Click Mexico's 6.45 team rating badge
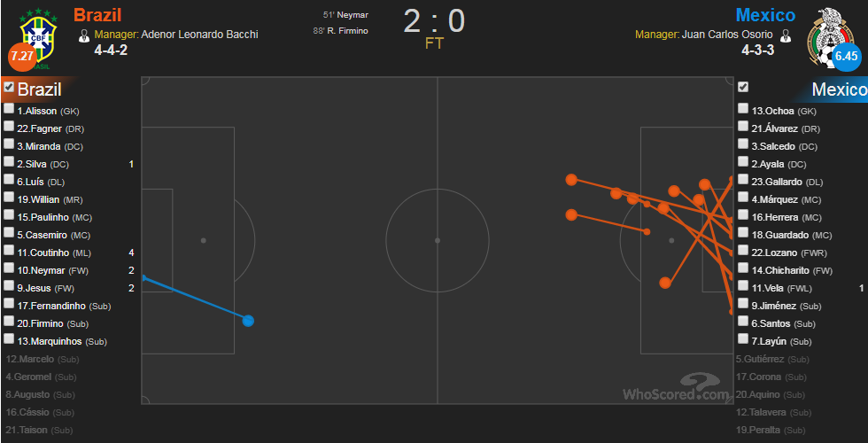 pyautogui.click(x=847, y=56)
